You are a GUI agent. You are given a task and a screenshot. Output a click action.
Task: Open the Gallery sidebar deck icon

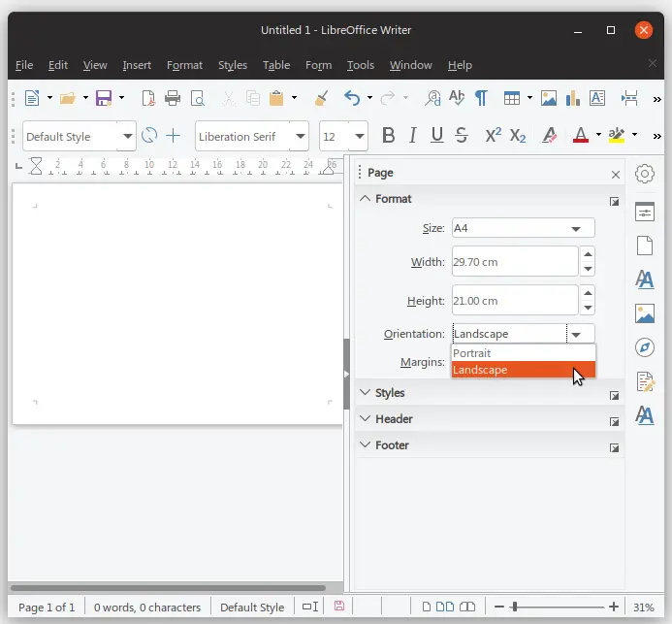click(645, 313)
